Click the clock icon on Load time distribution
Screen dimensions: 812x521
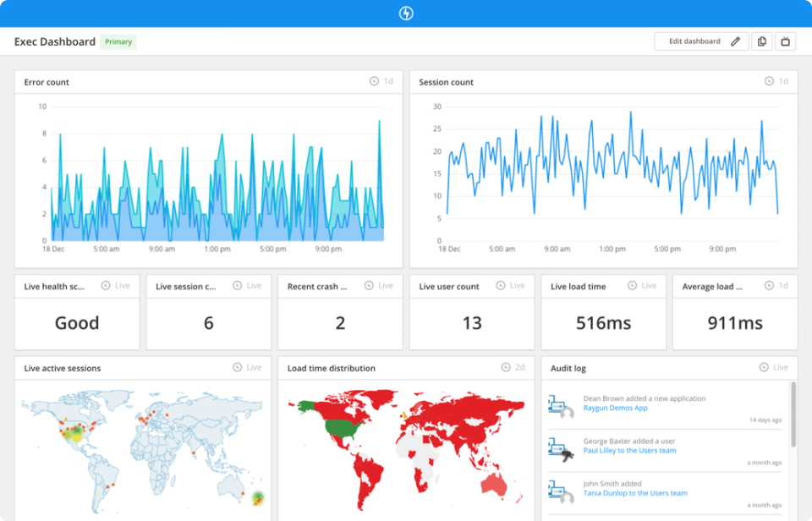(x=506, y=367)
